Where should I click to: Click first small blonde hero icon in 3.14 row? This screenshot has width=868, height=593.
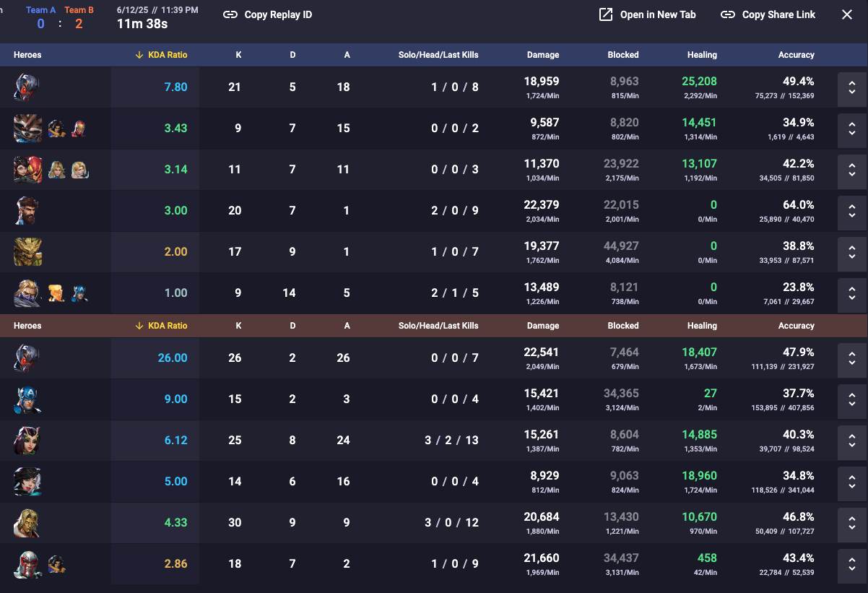(56, 170)
